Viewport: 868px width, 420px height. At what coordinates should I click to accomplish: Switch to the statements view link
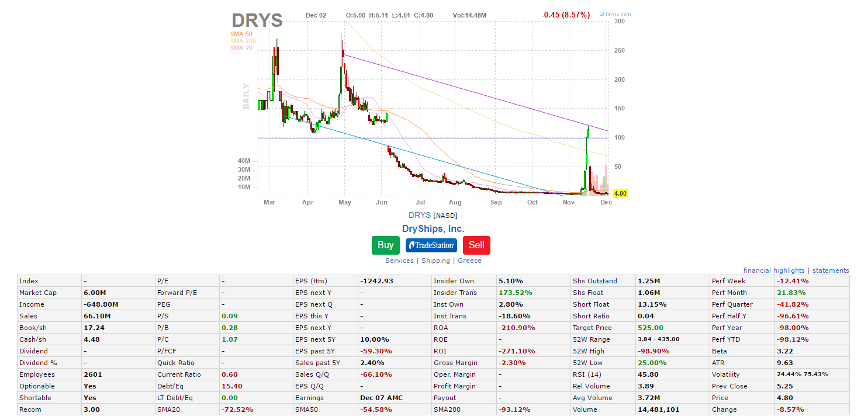pyautogui.click(x=831, y=270)
